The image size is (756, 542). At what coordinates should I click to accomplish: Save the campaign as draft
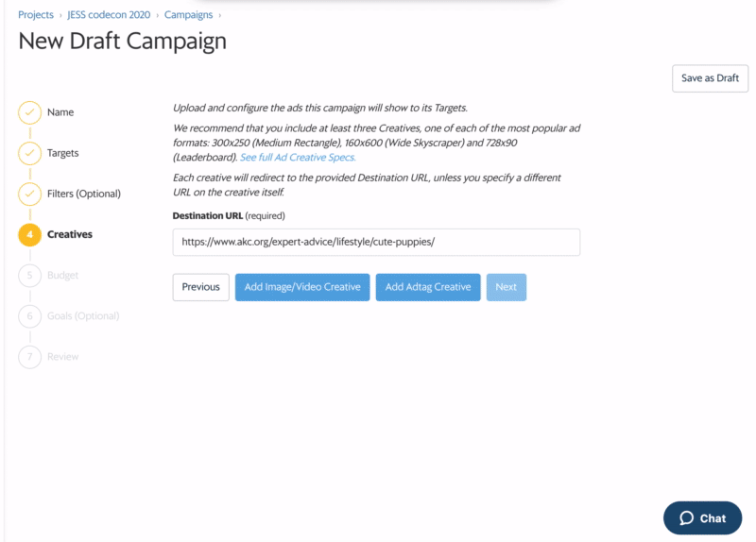[711, 78]
